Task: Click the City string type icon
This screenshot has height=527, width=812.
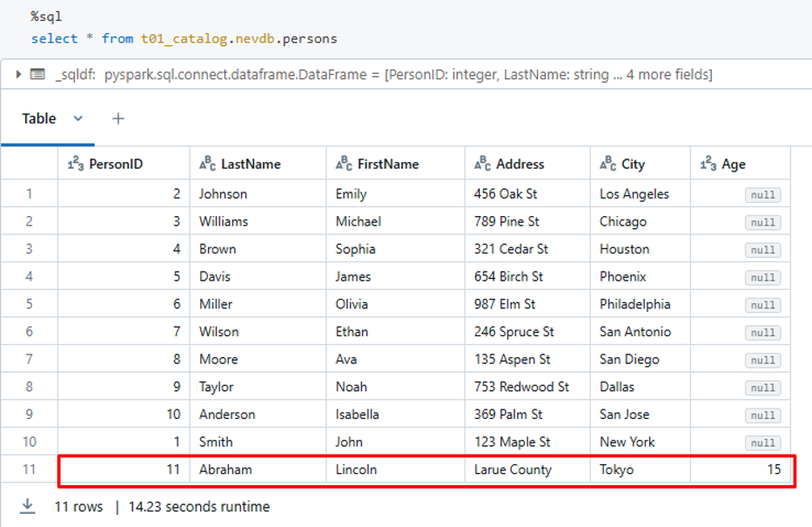Action: [x=607, y=164]
